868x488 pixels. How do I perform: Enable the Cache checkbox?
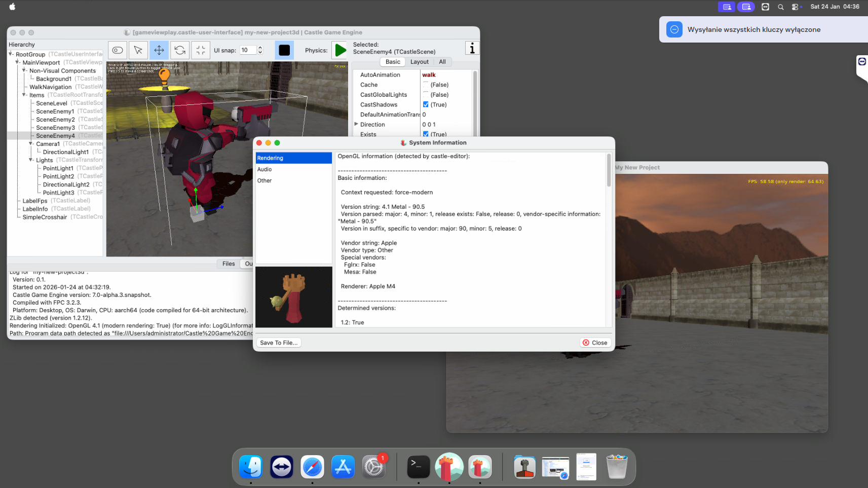point(426,85)
